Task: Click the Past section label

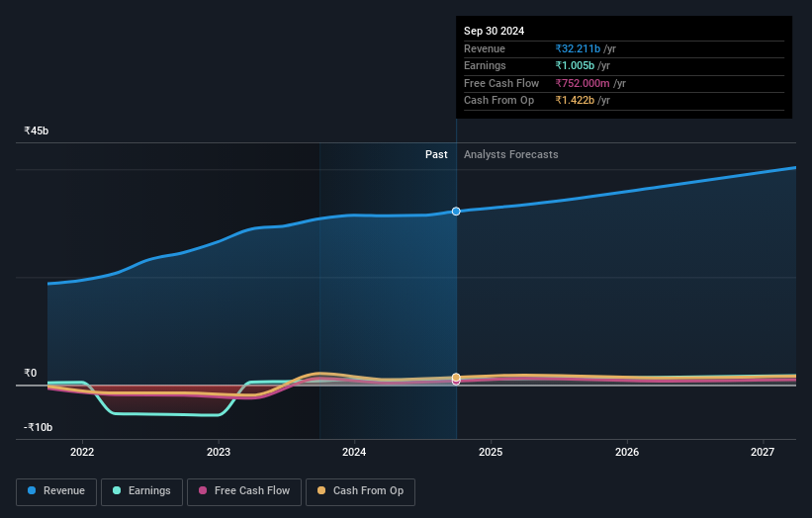Action: pos(436,154)
